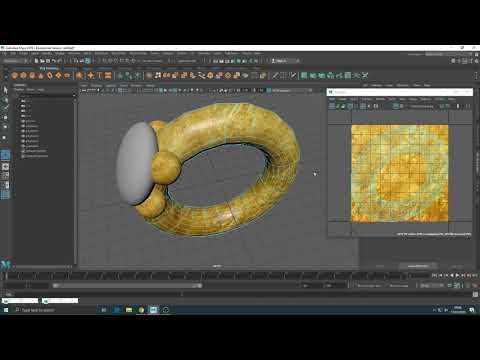Open Chrome from the taskbar
The image size is (480, 360).
tap(141, 310)
